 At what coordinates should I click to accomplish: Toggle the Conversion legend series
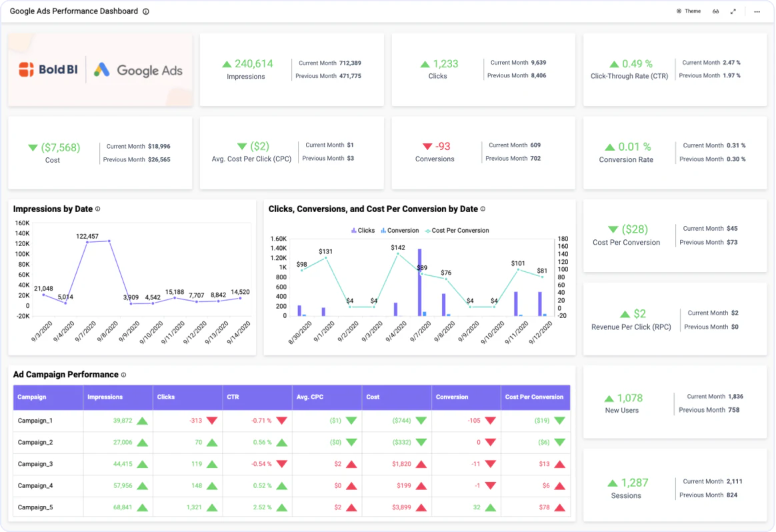tap(399, 231)
